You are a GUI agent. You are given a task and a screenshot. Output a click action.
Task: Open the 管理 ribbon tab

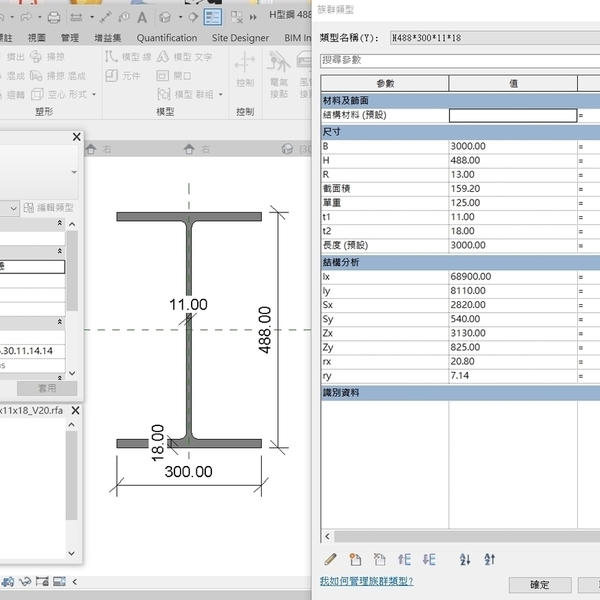pos(70,38)
